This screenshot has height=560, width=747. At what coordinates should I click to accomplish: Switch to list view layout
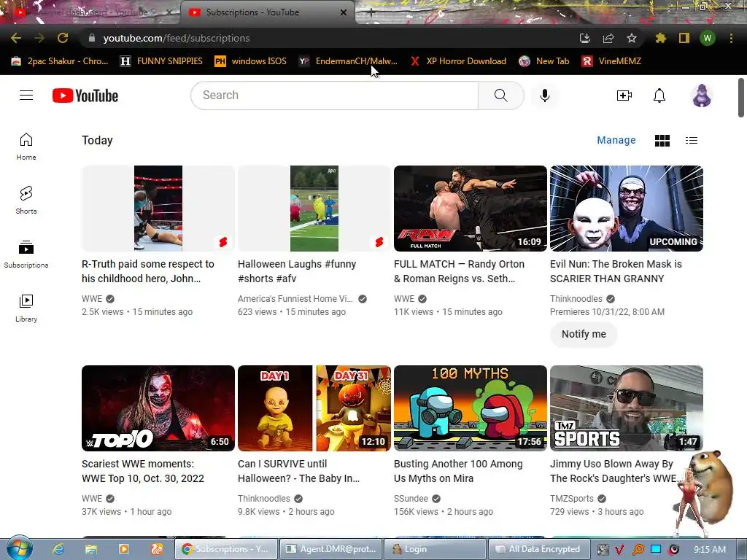tap(692, 141)
